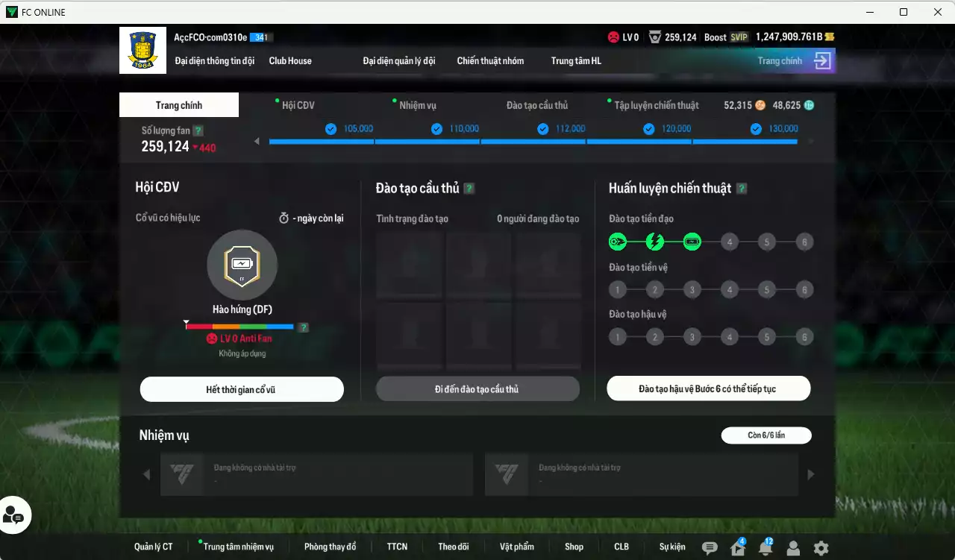Click the Đi đến đào tạo cầu thủ button
The height and width of the screenshot is (560, 955).
pyautogui.click(x=477, y=389)
